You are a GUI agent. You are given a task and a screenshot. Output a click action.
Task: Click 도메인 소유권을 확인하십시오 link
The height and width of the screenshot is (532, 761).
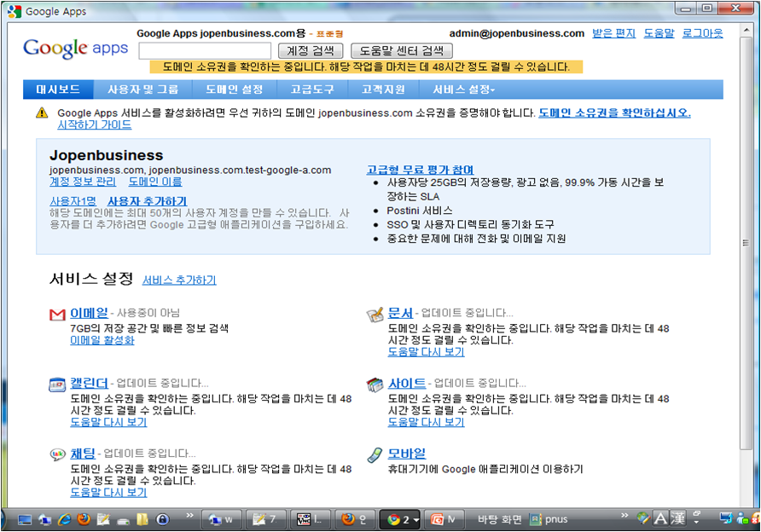(614, 113)
